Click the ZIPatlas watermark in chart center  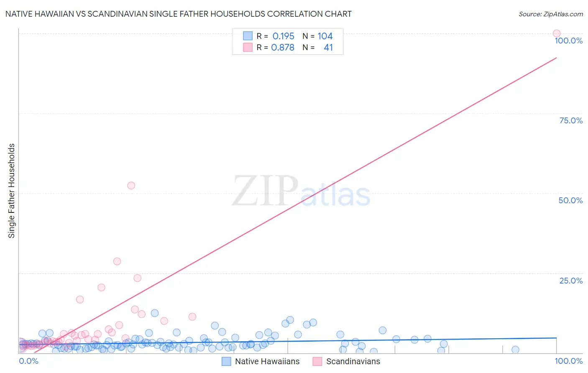[301, 191]
